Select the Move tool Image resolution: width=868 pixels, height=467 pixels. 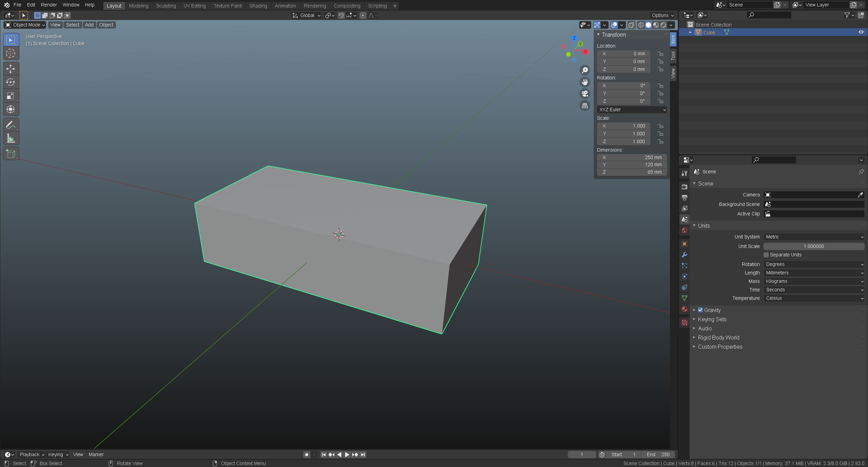(11, 69)
